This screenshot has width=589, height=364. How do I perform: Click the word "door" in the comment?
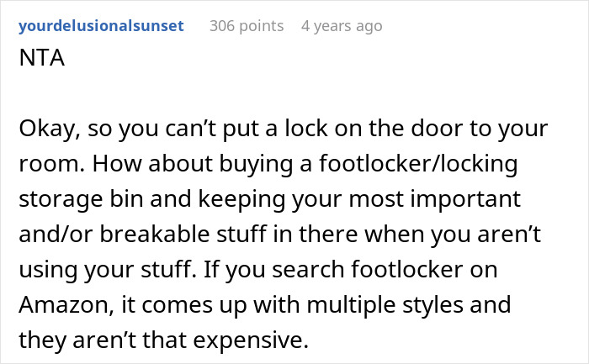pos(435,130)
